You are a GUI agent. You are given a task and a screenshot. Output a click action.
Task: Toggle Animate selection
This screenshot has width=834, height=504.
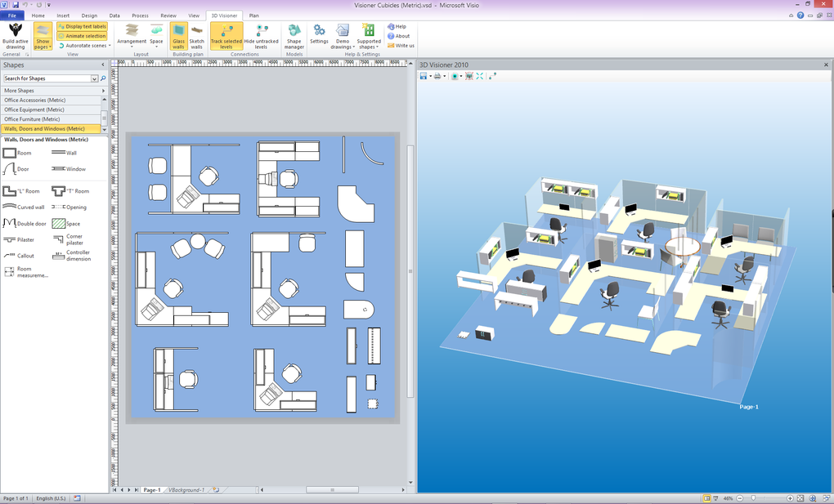coord(81,35)
